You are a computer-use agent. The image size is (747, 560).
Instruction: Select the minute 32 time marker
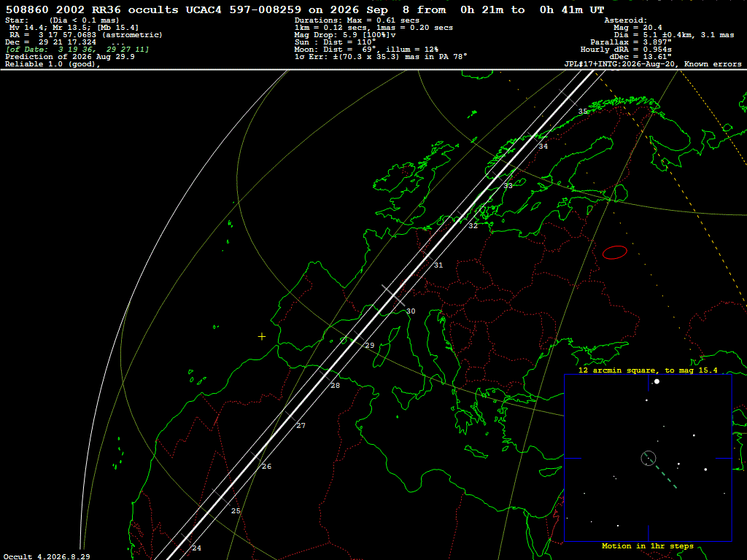click(473, 226)
